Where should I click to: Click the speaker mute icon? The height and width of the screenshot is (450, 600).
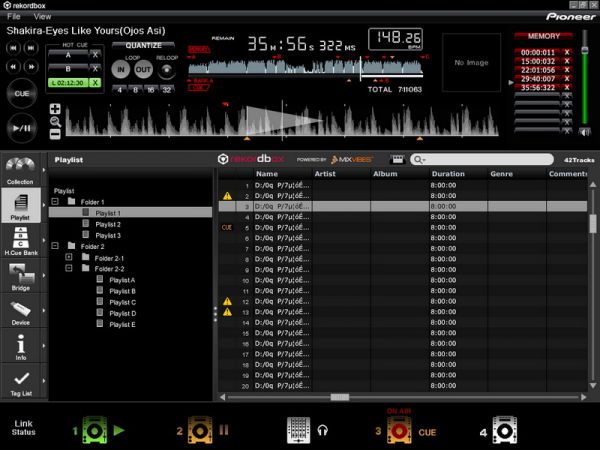pos(584,132)
